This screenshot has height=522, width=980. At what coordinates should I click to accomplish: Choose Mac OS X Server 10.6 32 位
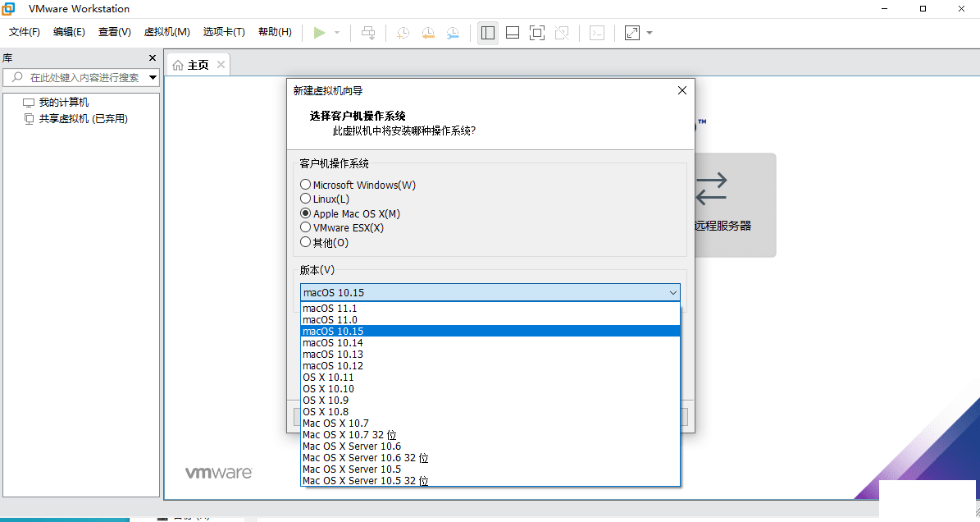tap(490, 458)
